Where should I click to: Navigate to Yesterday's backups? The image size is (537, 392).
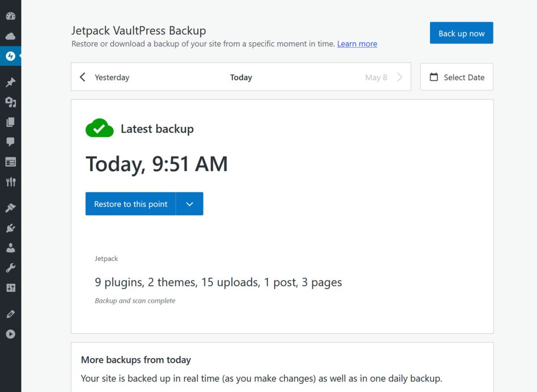[112, 78]
